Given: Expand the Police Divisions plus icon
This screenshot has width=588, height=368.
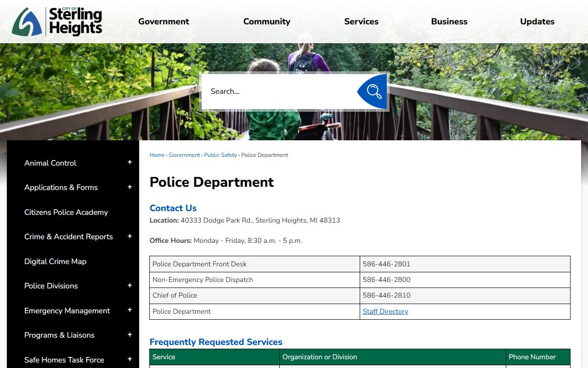Looking at the screenshot, I should coord(130,286).
